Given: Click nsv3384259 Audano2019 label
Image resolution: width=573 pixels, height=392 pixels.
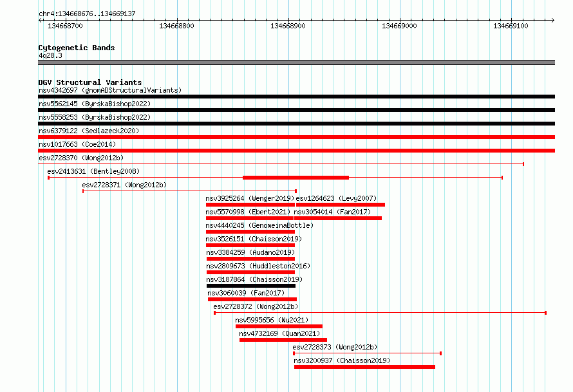Looking at the screenshot, I should coord(250,252).
